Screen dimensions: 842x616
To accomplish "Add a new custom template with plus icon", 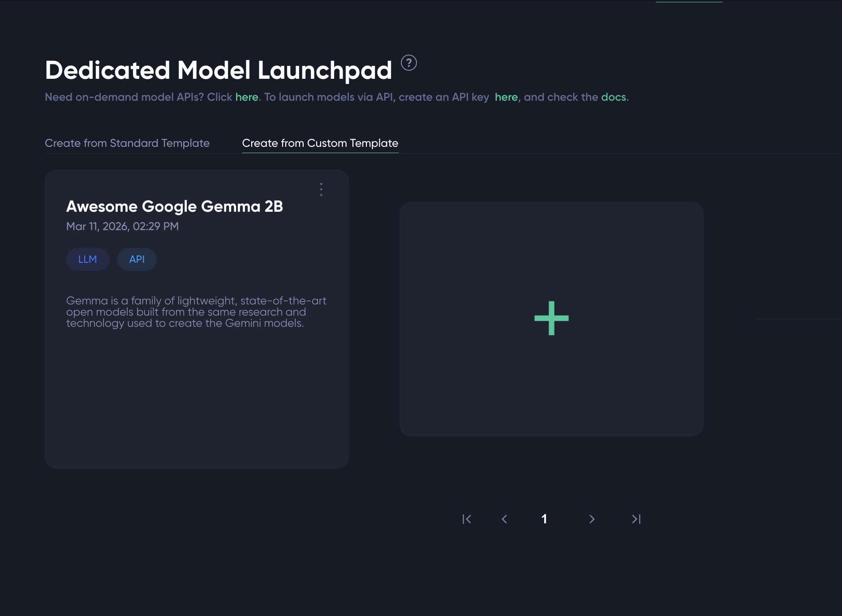I will [x=551, y=318].
